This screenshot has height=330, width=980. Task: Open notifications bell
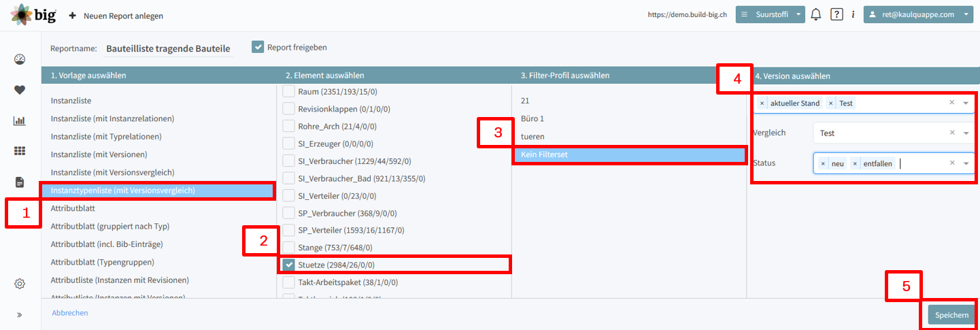[x=816, y=14]
